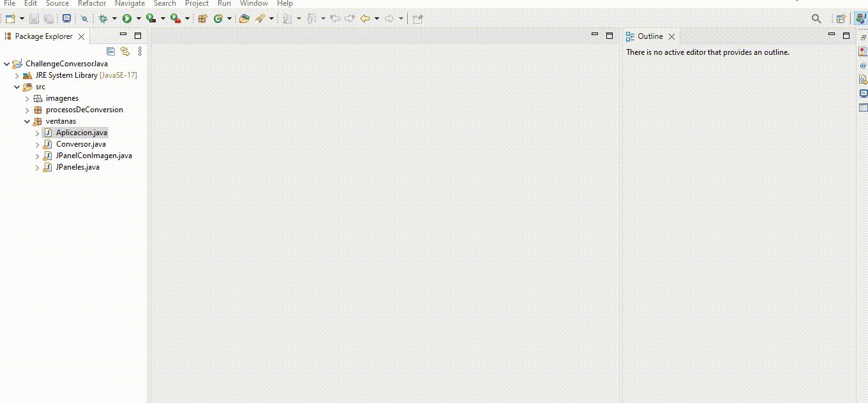
Task: Open the Refactor menu
Action: (92, 3)
